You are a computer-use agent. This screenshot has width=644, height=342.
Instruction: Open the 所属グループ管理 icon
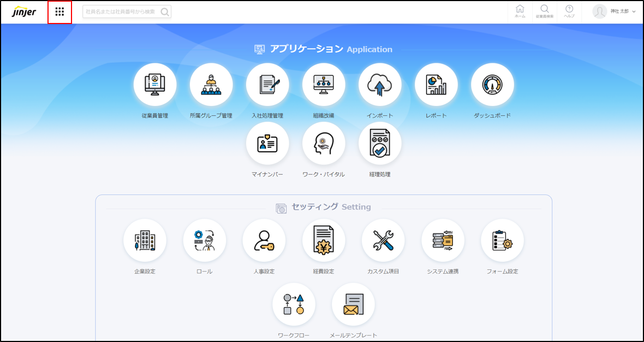point(211,84)
